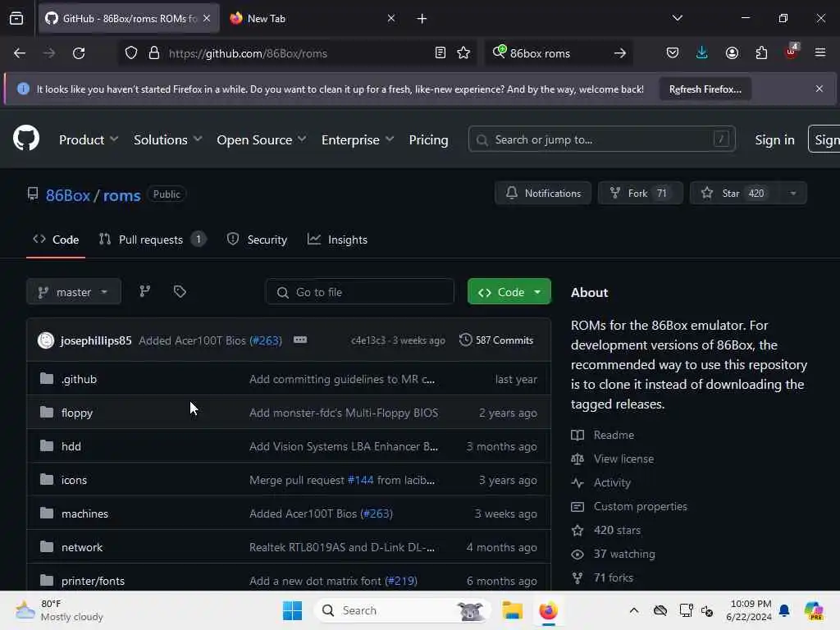Open the Star lists dropdown arrow

click(793, 193)
